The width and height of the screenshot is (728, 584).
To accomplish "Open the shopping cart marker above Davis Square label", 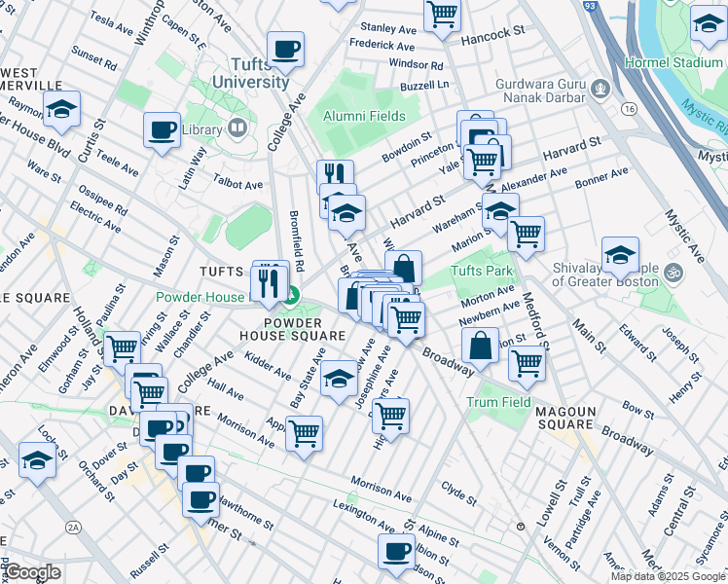I will [150, 395].
